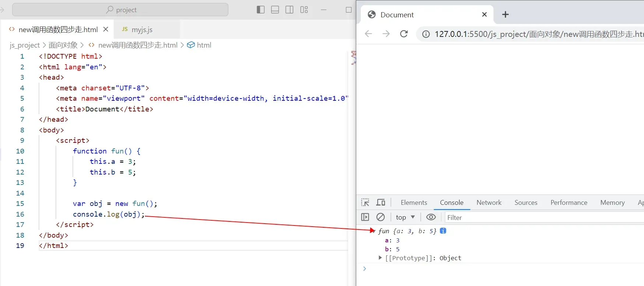Switch to the new调用函数四步走.html editor tab
The image size is (644, 286).
[x=58, y=30]
